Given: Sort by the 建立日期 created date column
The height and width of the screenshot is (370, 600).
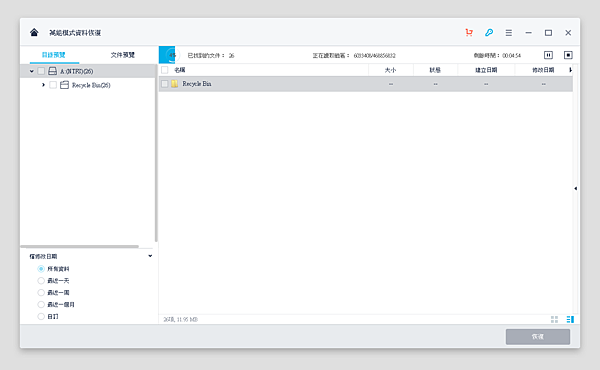Looking at the screenshot, I should pos(486,70).
